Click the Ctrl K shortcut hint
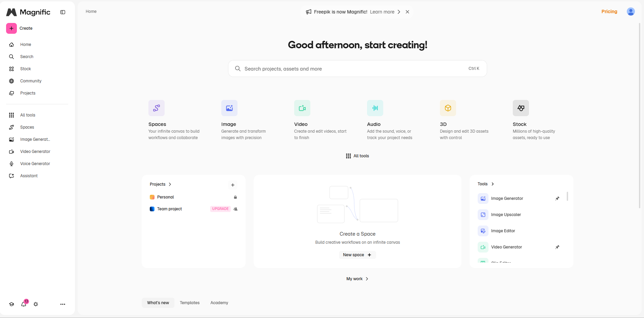The image size is (644, 318). click(474, 69)
